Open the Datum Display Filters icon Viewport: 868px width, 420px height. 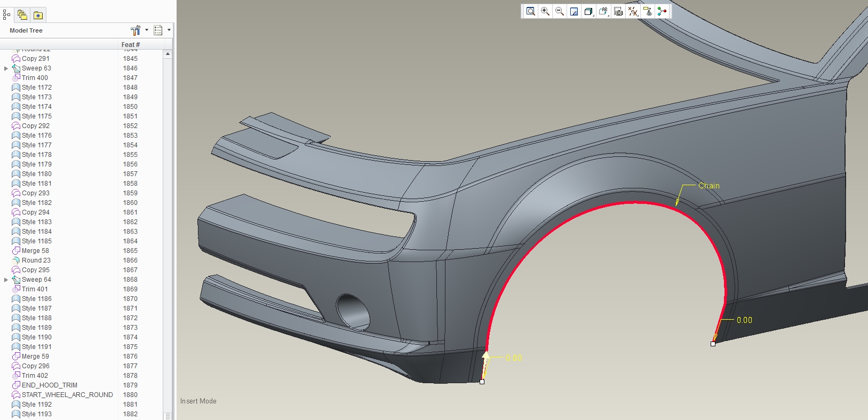[633, 11]
